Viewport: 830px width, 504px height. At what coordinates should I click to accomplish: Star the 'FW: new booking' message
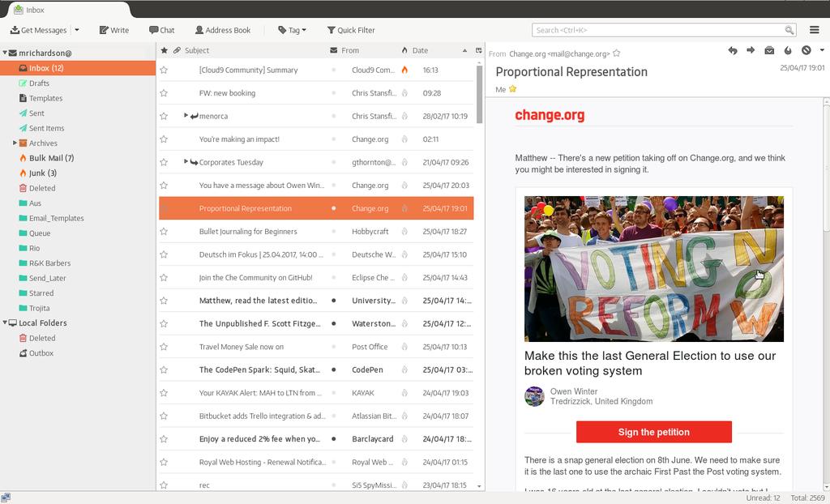164,93
